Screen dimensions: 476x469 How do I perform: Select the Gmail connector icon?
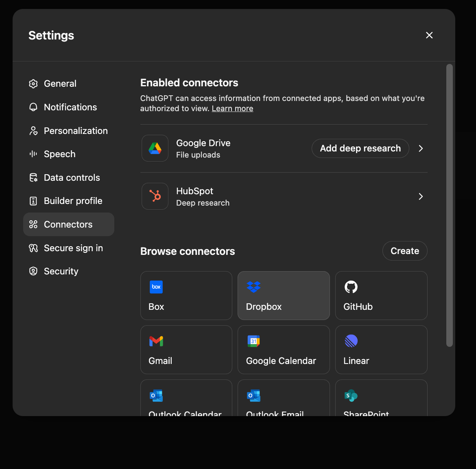tap(156, 341)
